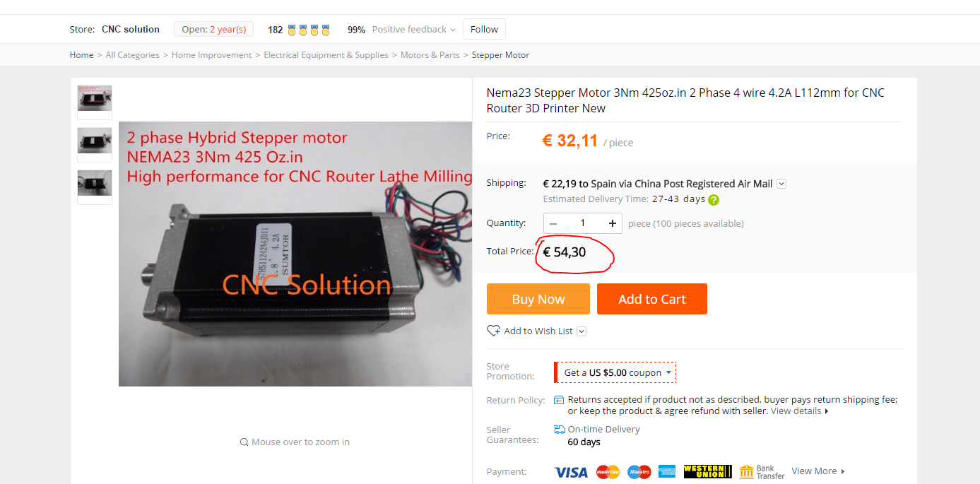Screen dimensions: 980x484
Task: Expand the shipping method dropdown arrow
Action: 781,184
